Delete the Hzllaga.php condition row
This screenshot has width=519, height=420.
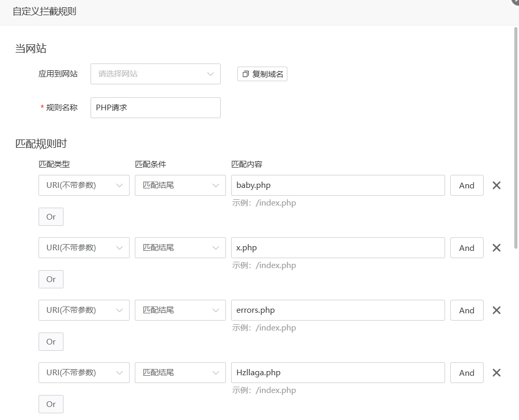point(496,373)
